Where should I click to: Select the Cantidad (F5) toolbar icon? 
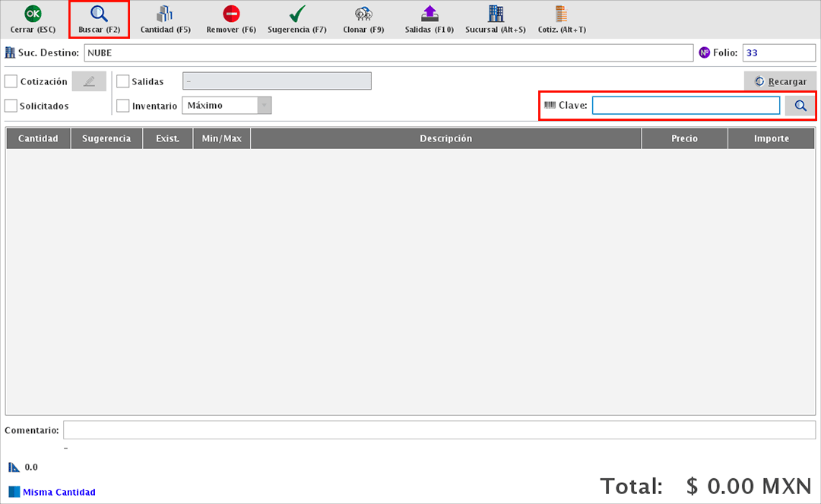click(165, 14)
